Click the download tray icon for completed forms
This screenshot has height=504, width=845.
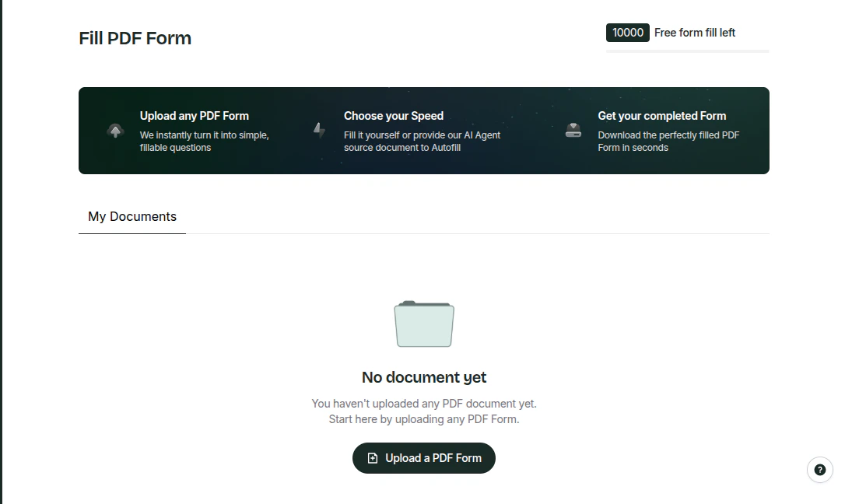click(x=573, y=131)
